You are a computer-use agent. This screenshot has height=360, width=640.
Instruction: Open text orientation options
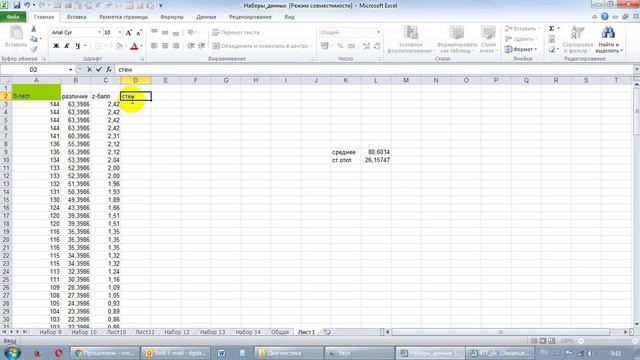pos(192,32)
